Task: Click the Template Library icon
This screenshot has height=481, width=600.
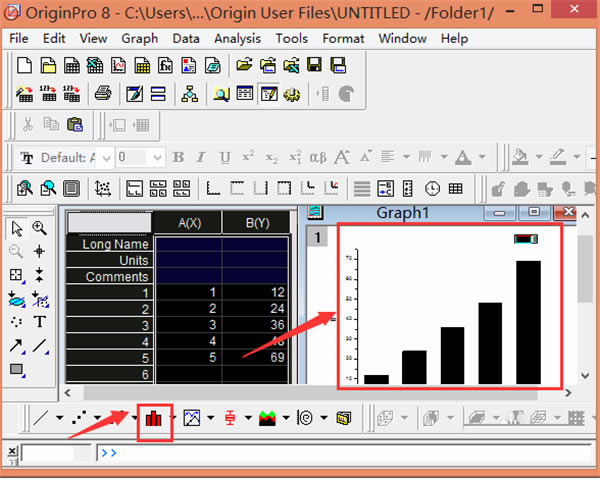Action: (x=344, y=418)
